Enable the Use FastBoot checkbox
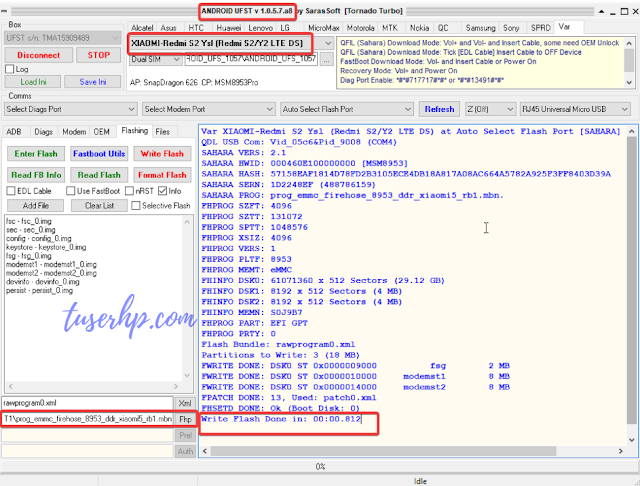This screenshot has height=486, width=640. coord(71,191)
